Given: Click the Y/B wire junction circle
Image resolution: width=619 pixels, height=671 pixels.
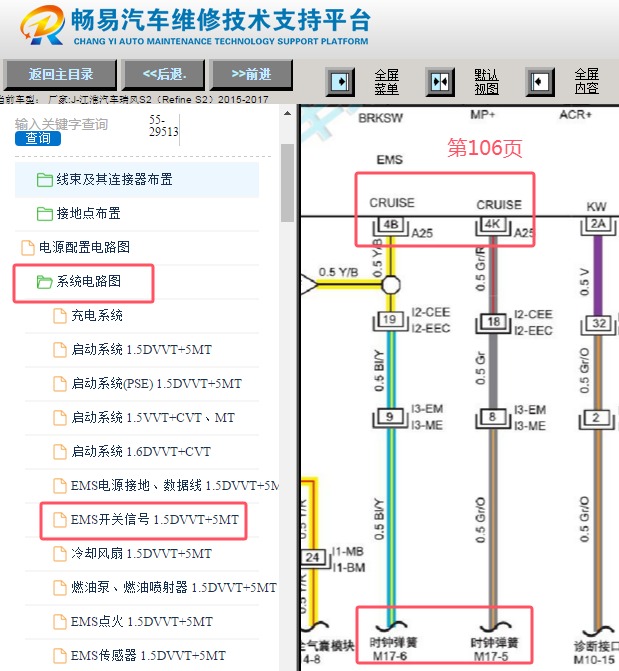Looking at the screenshot, I should (390, 285).
